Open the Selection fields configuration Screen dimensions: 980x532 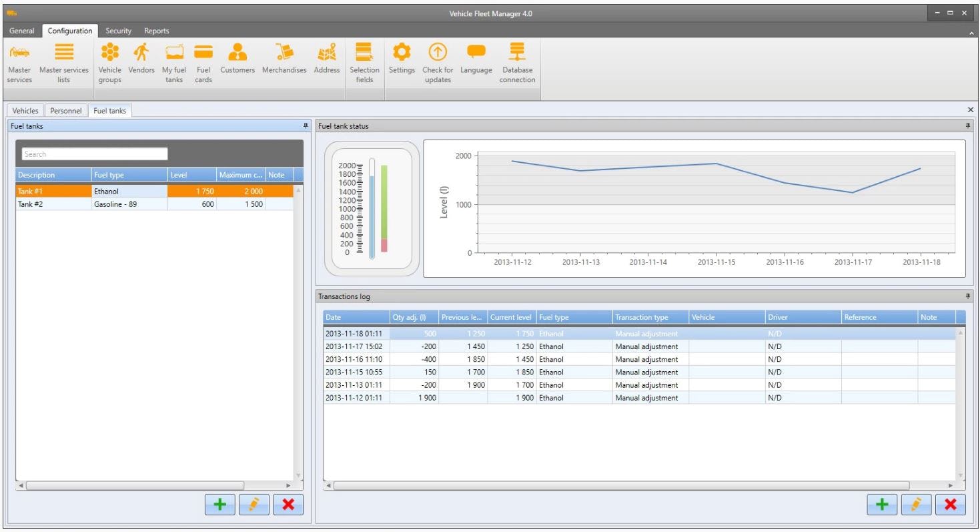(x=364, y=63)
